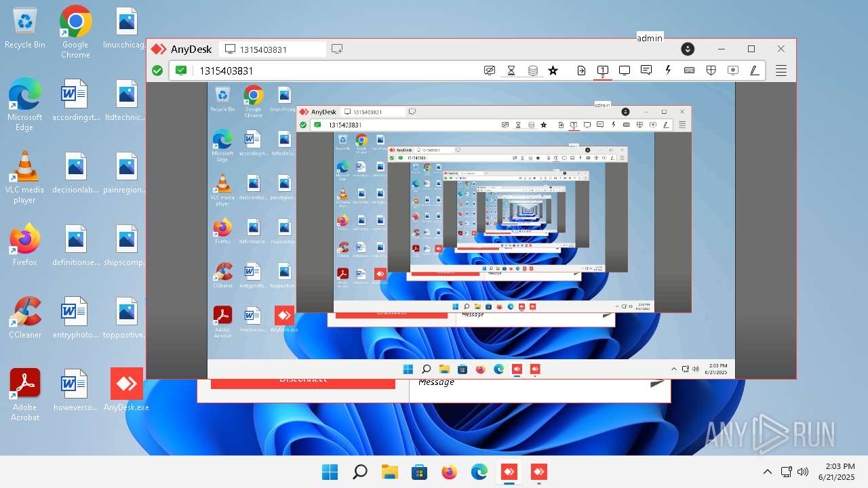Open Recycle Bin on the desktop
This screenshot has width=868, height=488.
click(x=25, y=28)
